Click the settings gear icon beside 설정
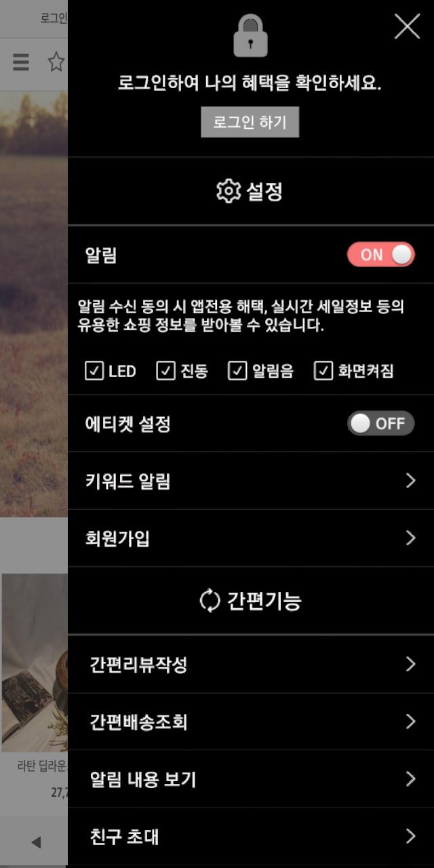 pos(229,191)
